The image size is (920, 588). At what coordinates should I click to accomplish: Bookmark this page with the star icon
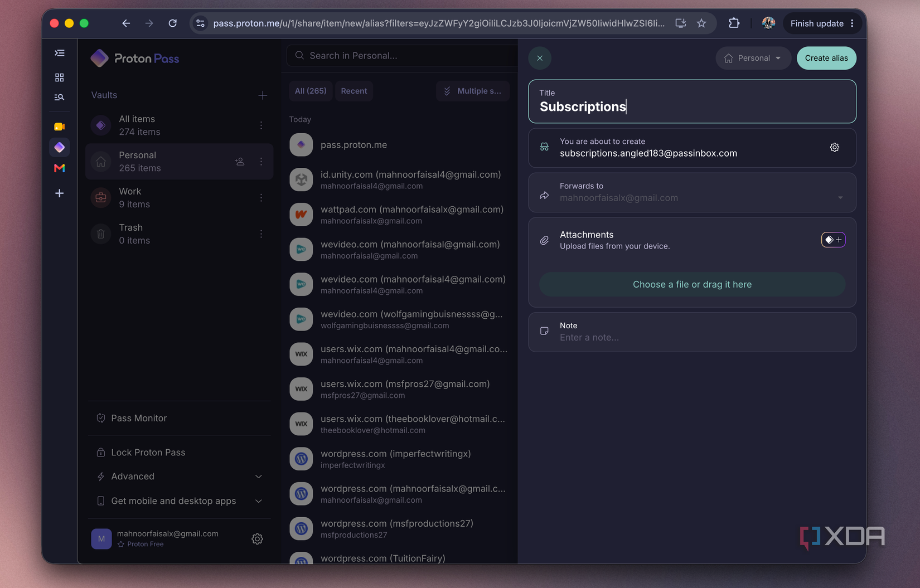pos(701,23)
